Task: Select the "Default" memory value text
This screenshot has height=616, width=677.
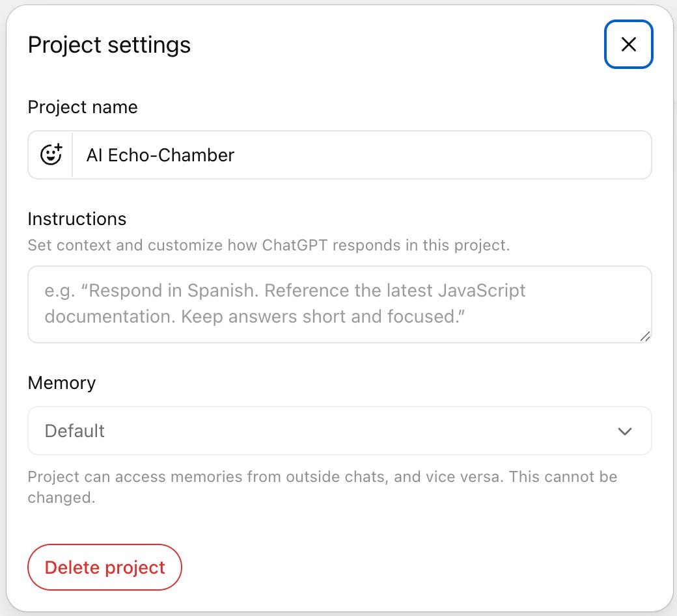Action: click(75, 431)
